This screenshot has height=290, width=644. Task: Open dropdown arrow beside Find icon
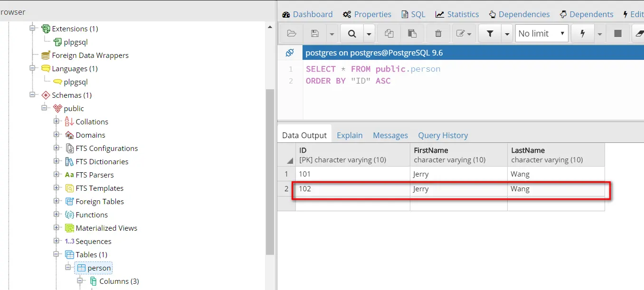pos(369,34)
